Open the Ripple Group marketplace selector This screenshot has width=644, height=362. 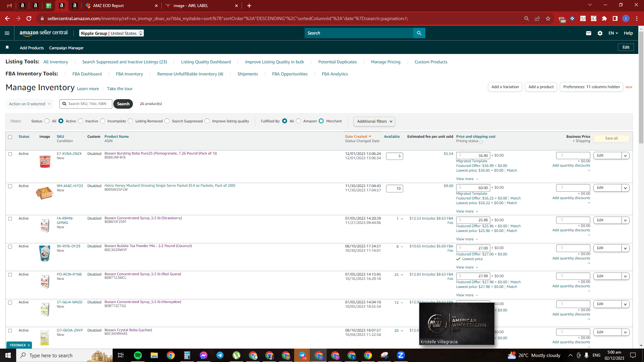pyautogui.click(x=111, y=33)
